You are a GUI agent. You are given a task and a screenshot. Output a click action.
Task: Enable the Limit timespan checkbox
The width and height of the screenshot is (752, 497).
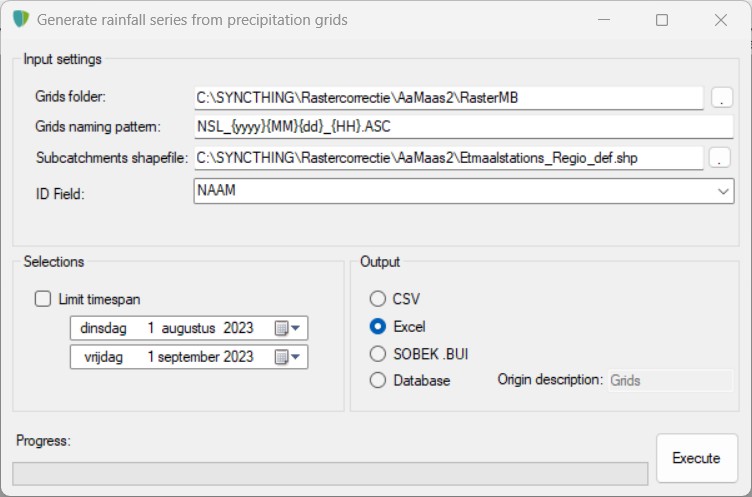(x=42, y=298)
